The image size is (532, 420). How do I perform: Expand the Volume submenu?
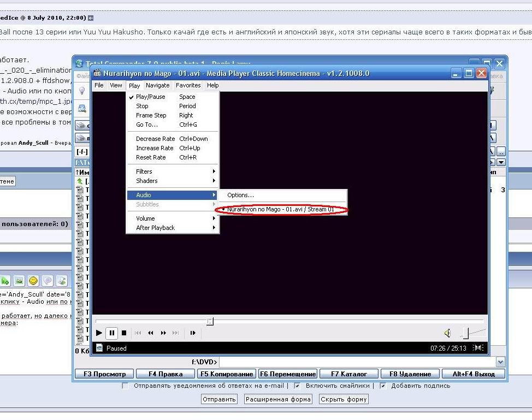tap(173, 218)
